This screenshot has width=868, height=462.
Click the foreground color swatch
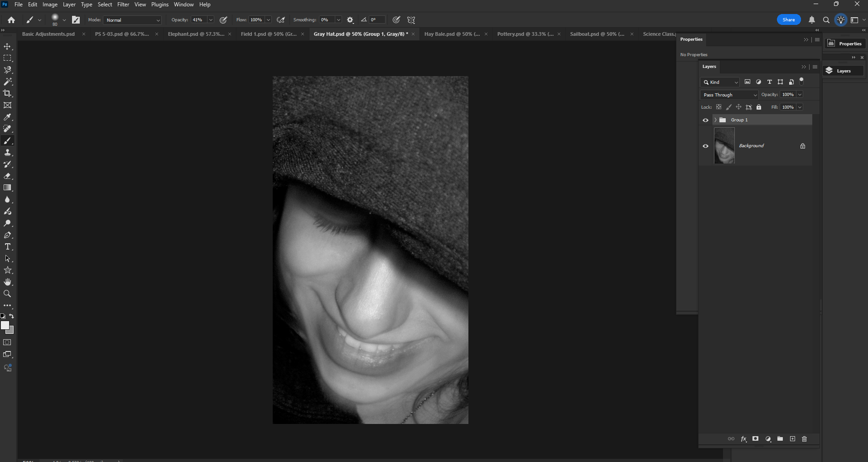[5, 325]
